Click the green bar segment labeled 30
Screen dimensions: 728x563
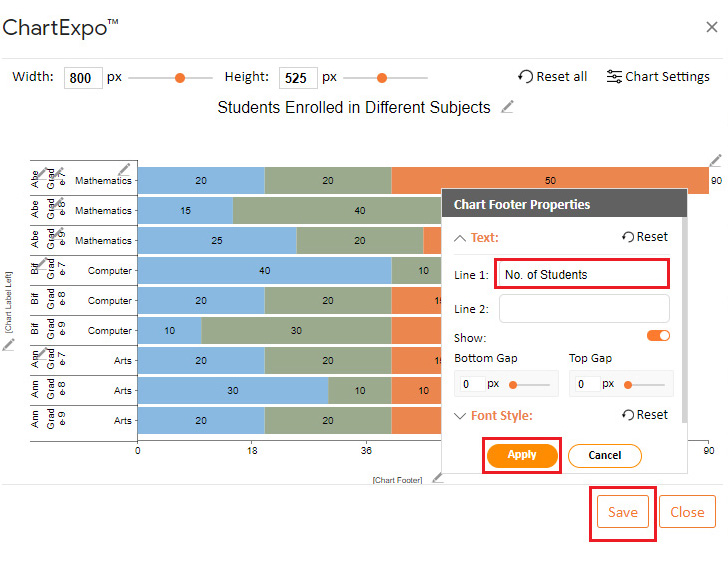click(x=296, y=330)
